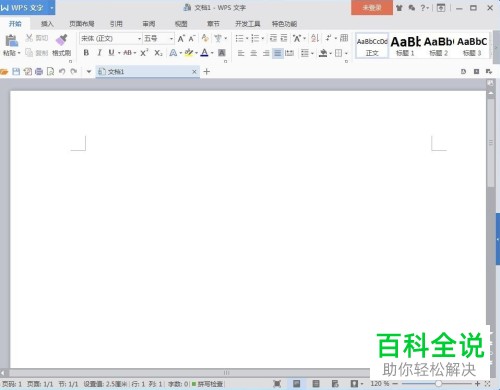Click the sort A-Z icon

pyautogui.click(x=315, y=38)
